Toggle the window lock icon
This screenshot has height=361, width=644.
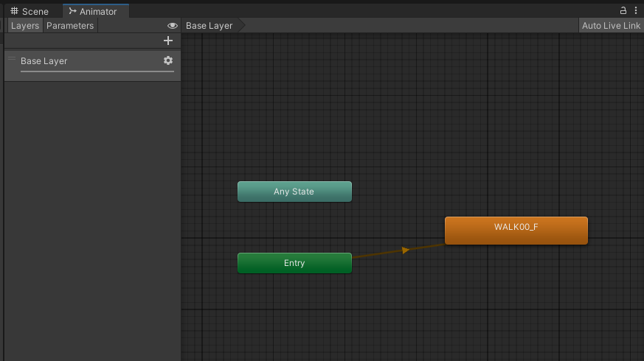point(623,10)
